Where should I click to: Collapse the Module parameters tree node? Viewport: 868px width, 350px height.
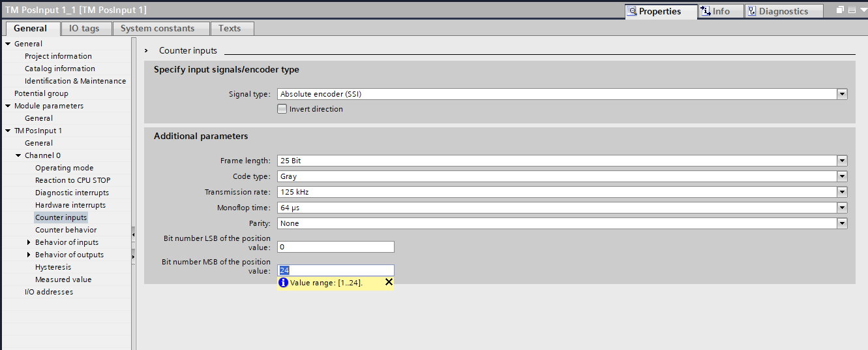click(x=8, y=106)
